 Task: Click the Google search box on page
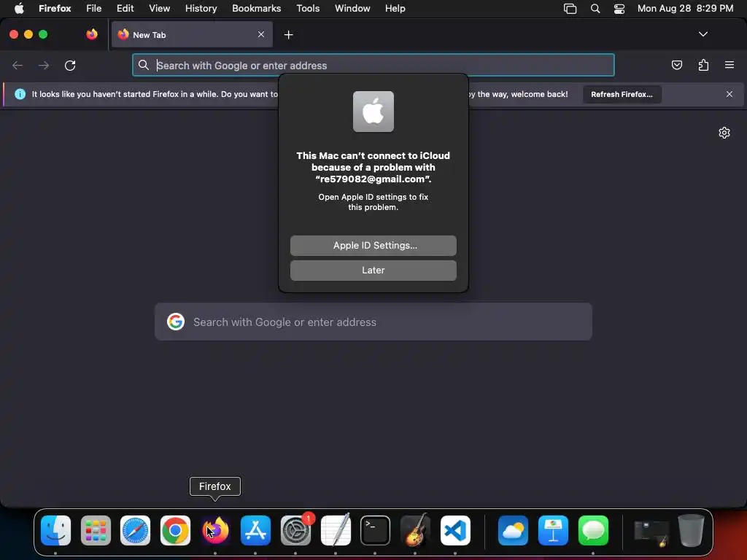[373, 322]
